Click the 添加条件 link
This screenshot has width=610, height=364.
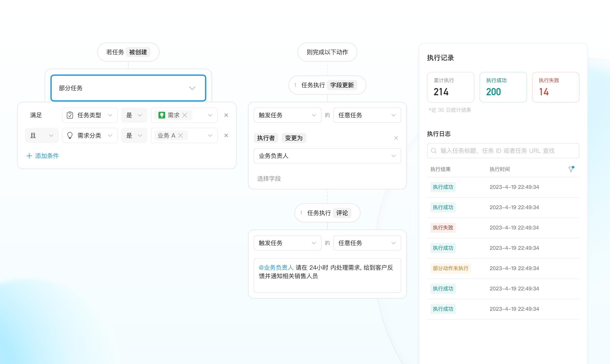tap(47, 156)
